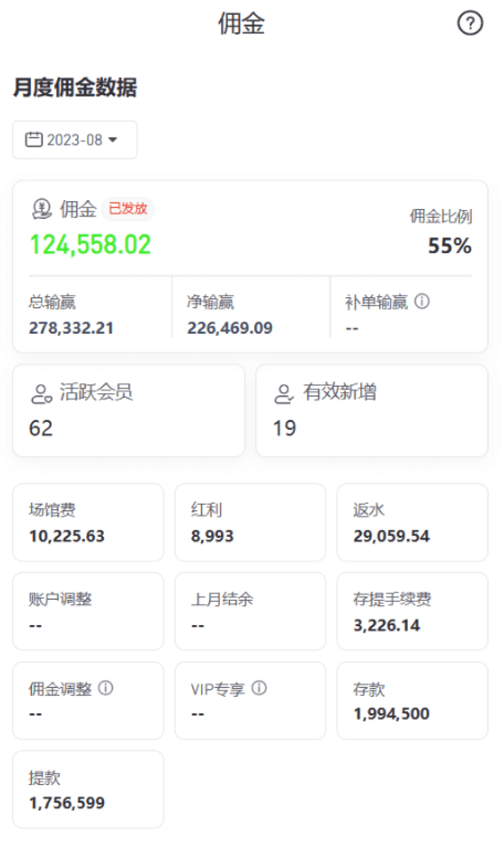Click the commission money-hand icon
504x848 pixels.
tap(42, 209)
